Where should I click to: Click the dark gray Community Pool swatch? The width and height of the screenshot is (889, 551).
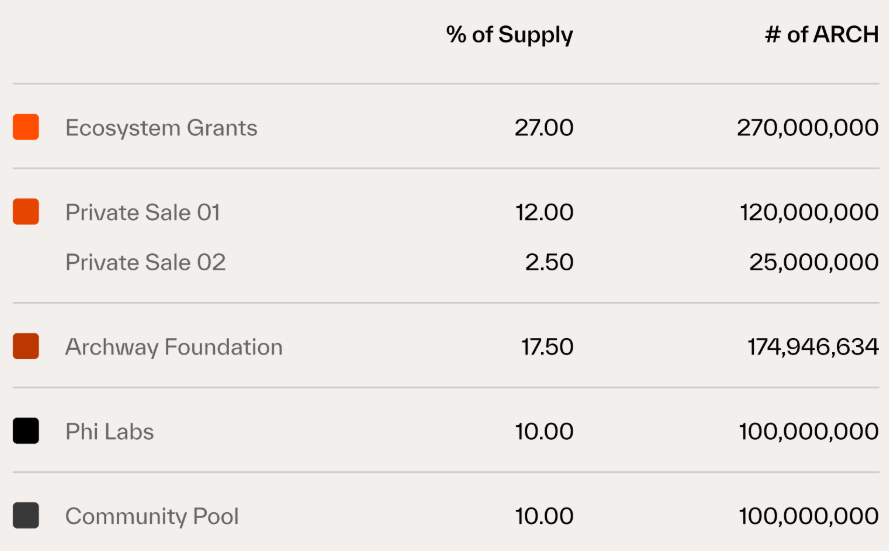pos(26,516)
